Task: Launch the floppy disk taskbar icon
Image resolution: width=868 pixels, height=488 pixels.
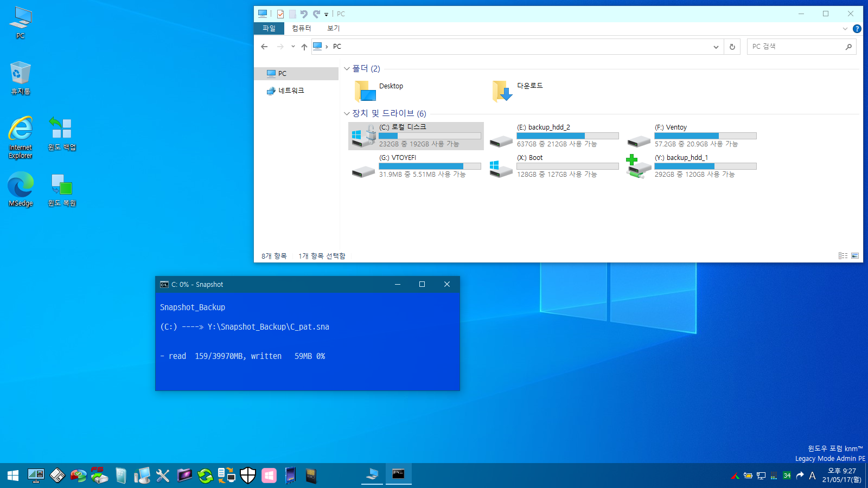Action: (57, 476)
